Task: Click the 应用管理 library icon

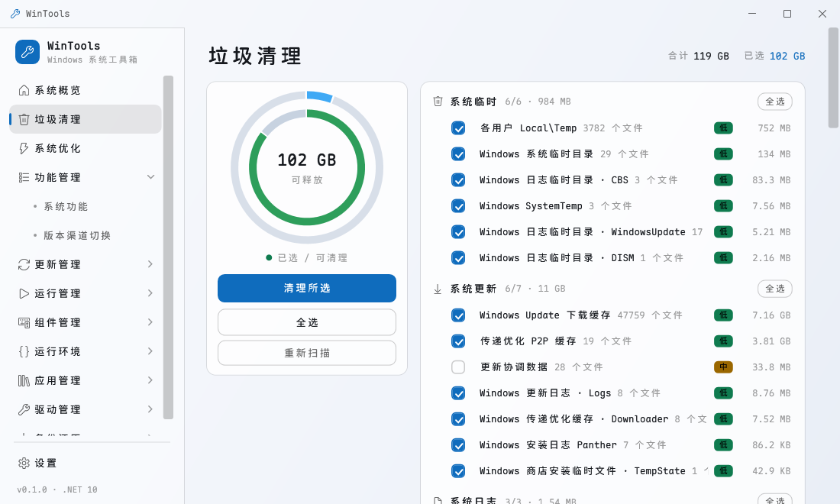Action: tap(24, 380)
